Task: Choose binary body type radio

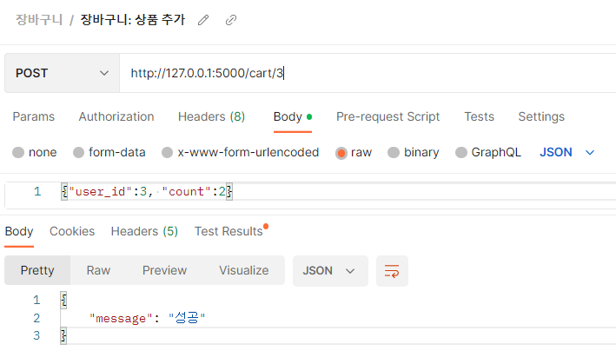Action: tap(394, 152)
